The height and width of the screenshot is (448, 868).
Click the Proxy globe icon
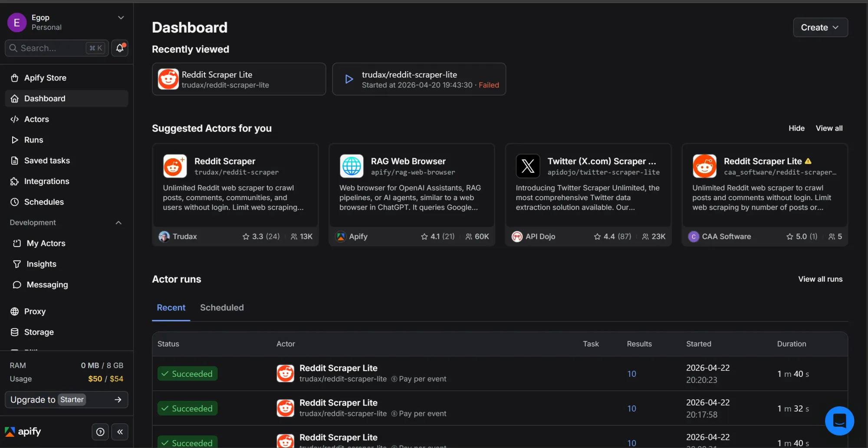pyautogui.click(x=14, y=311)
